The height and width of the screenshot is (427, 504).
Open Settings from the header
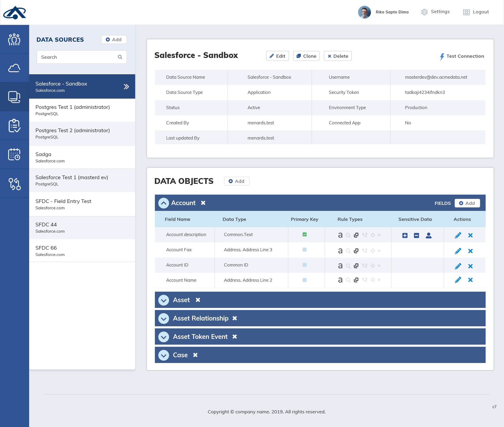tap(436, 12)
